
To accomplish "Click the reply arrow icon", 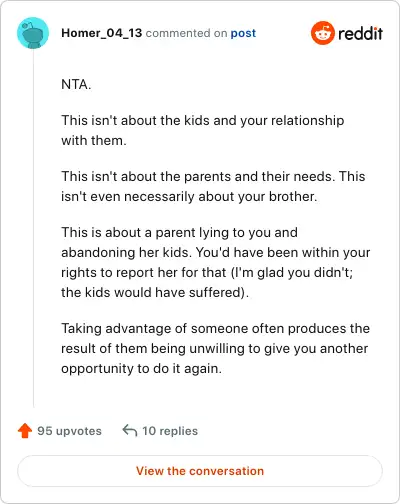I will tap(130, 430).
